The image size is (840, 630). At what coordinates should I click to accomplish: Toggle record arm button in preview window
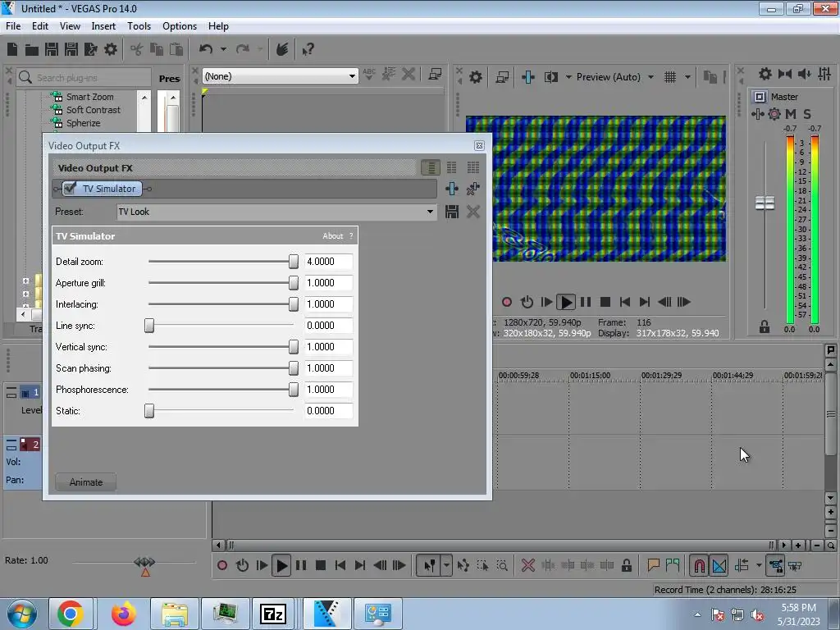tap(506, 302)
